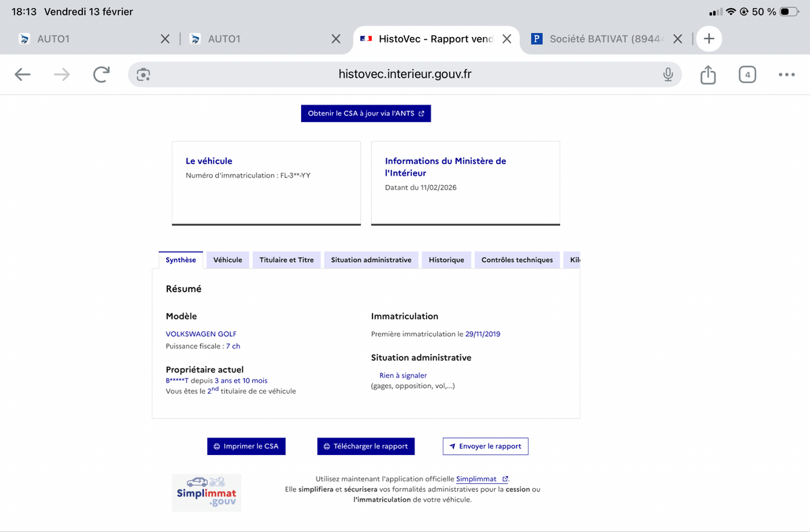Viewport: 810px width, 532px height.
Task: Open the Situation administrative tab
Action: (x=371, y=260)
